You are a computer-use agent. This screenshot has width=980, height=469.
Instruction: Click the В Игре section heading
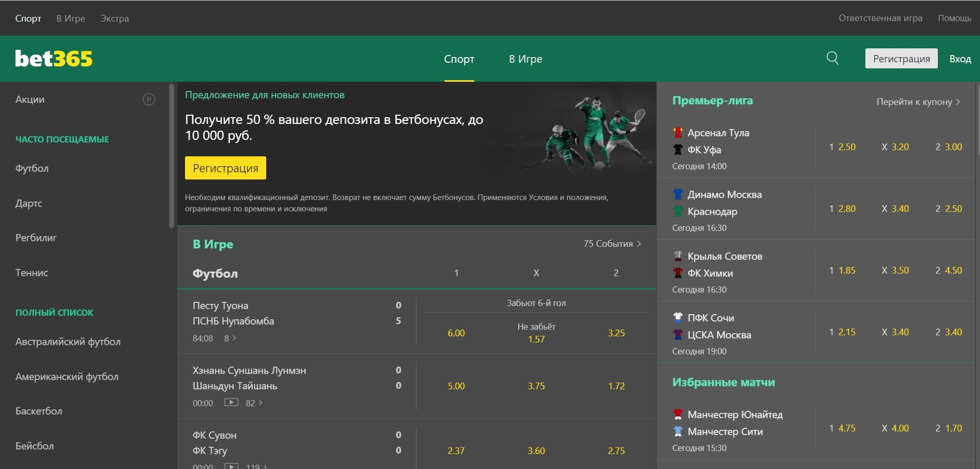point(213,244)
